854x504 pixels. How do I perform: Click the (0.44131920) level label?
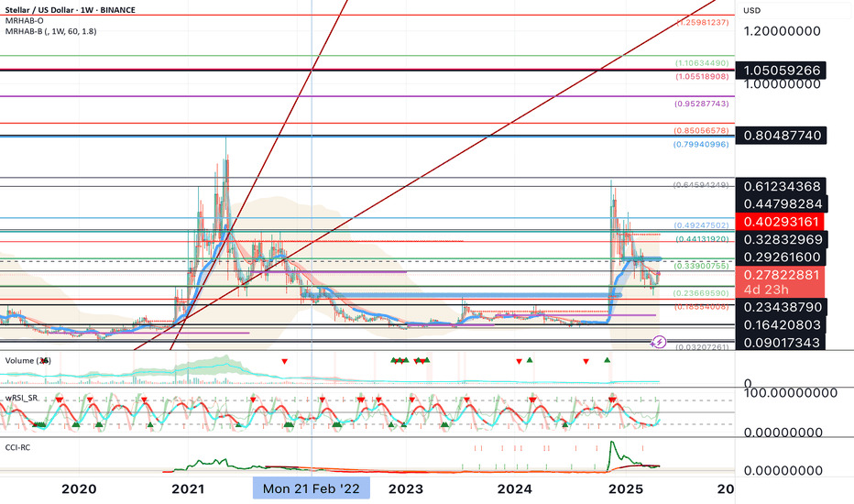[702, 239]
